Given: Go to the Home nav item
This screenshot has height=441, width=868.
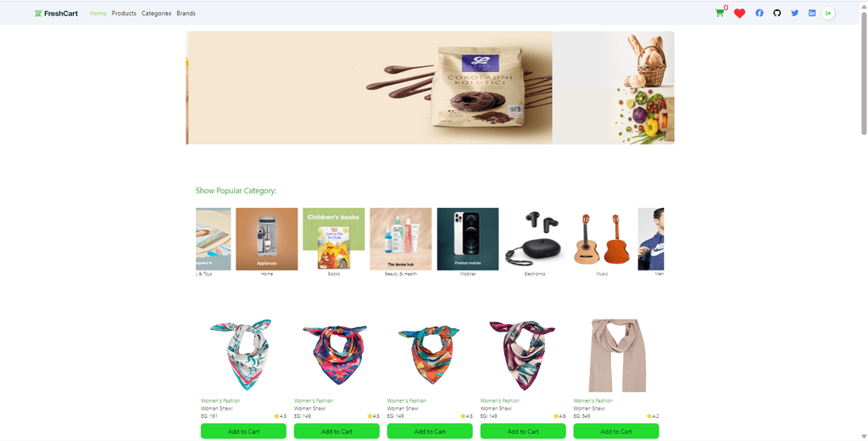Looking at the screenshot, I should (x=98, y=14).
